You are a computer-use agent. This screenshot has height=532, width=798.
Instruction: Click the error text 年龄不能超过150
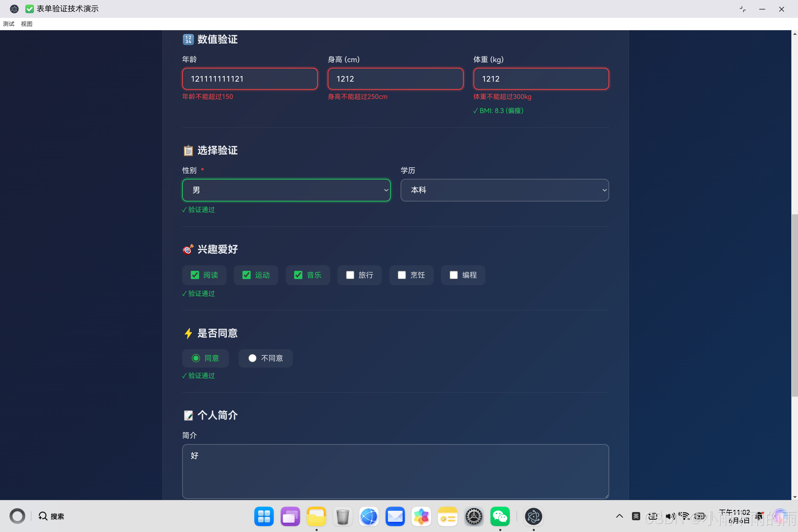click(207, 96)
